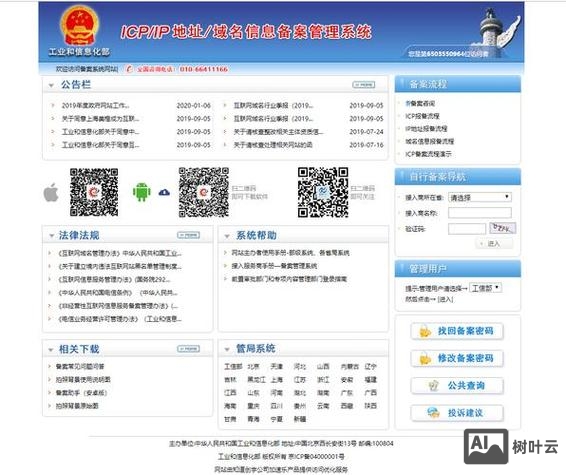
Task: Open 拍照背景原始图 download link
Action: coord(77,406)
